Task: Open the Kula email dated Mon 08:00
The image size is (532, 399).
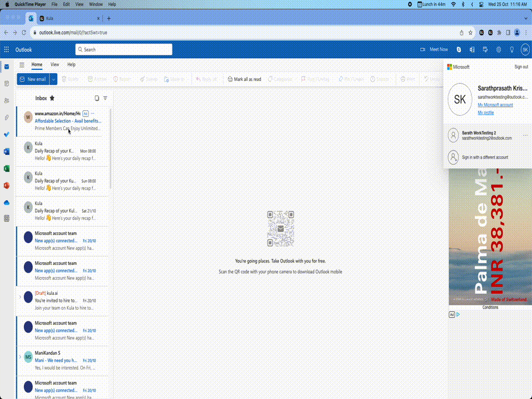Action: (x=63, y=151)
